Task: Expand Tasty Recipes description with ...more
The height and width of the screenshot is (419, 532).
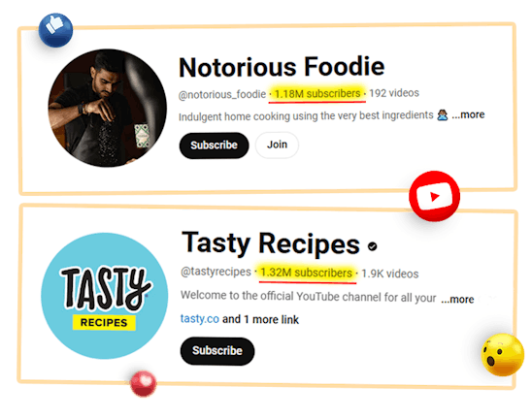Action: 457,300
